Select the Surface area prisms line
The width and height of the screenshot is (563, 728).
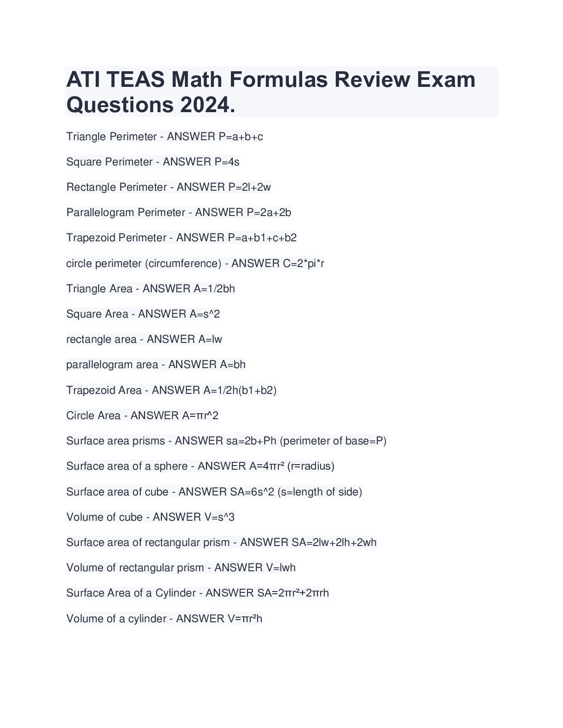(226, 441)
